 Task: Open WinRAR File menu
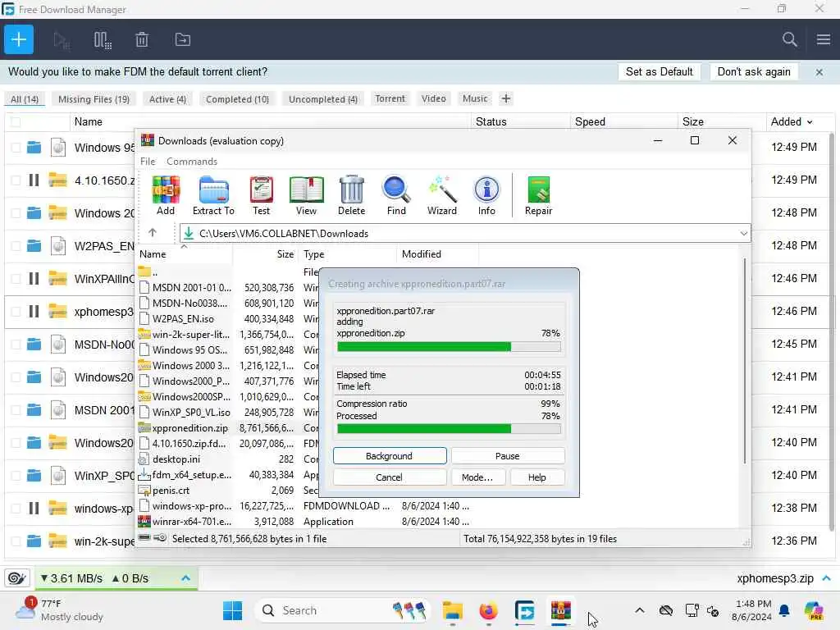click(x=148, y=162)
